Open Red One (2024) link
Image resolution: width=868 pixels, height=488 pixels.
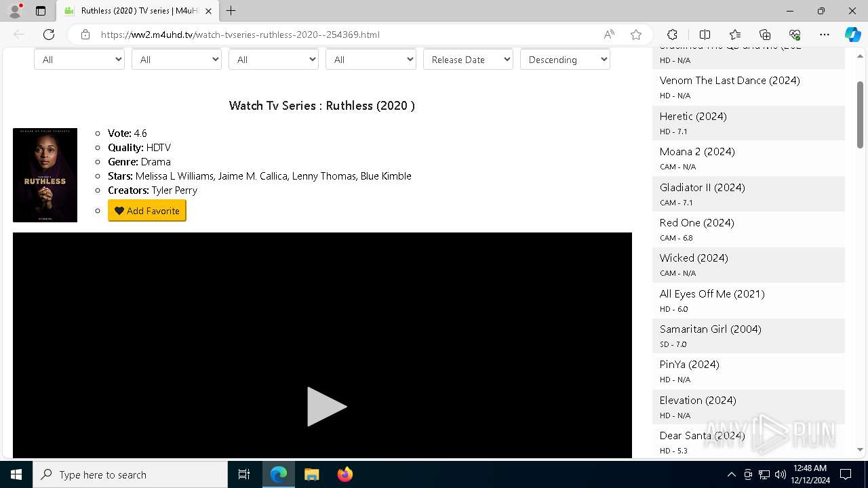click(697, 222)
